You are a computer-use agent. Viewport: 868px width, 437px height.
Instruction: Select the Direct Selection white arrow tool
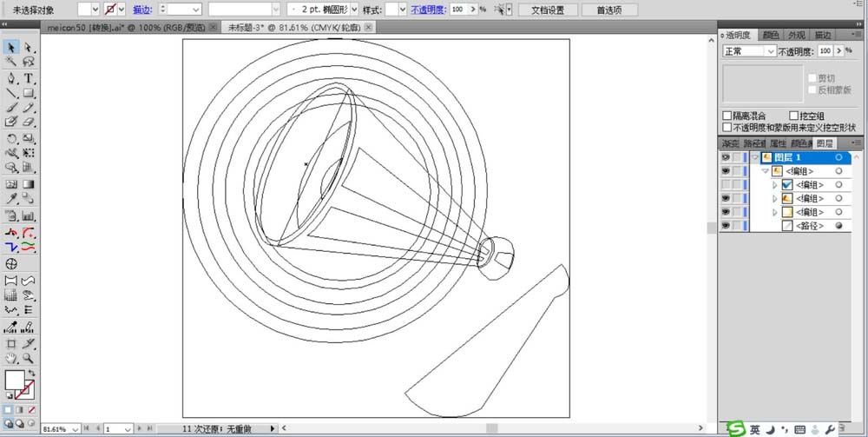pyautogui.click(x=29, y=47)
